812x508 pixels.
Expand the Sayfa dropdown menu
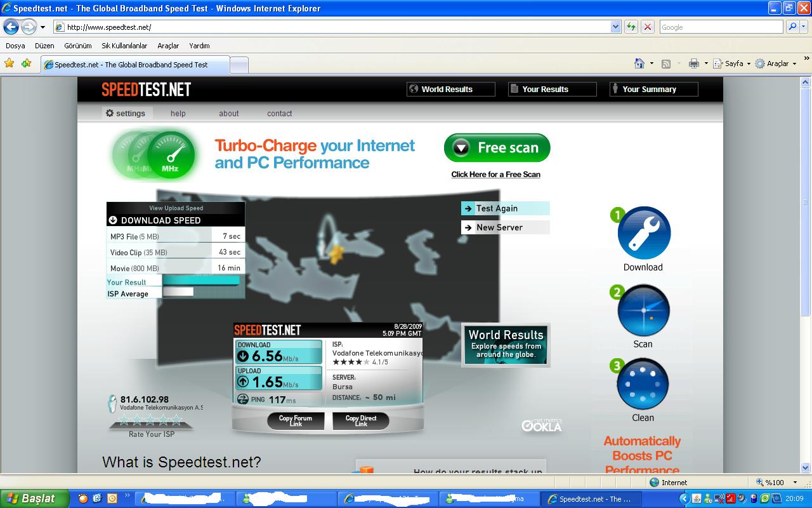[x=749, y=63]
